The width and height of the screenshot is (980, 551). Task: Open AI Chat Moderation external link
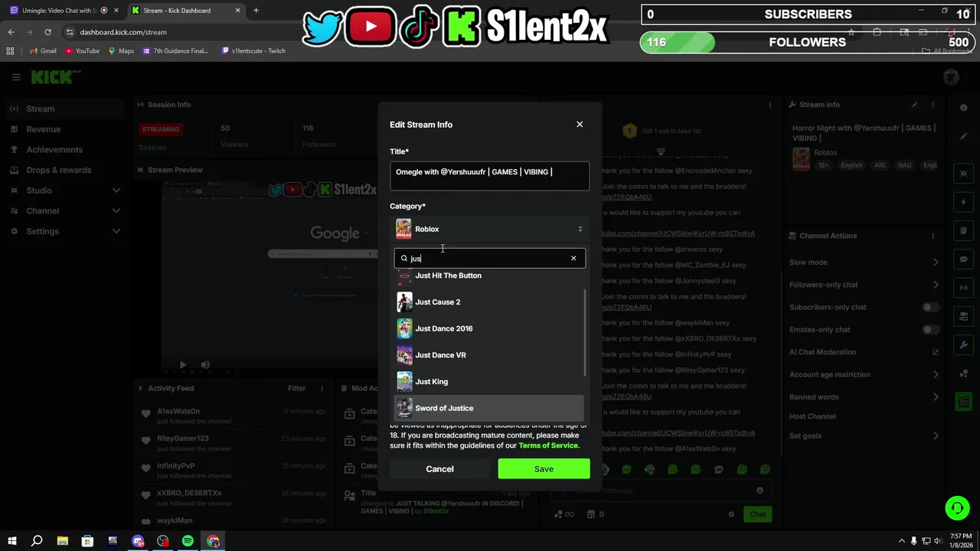pos(936,352)
